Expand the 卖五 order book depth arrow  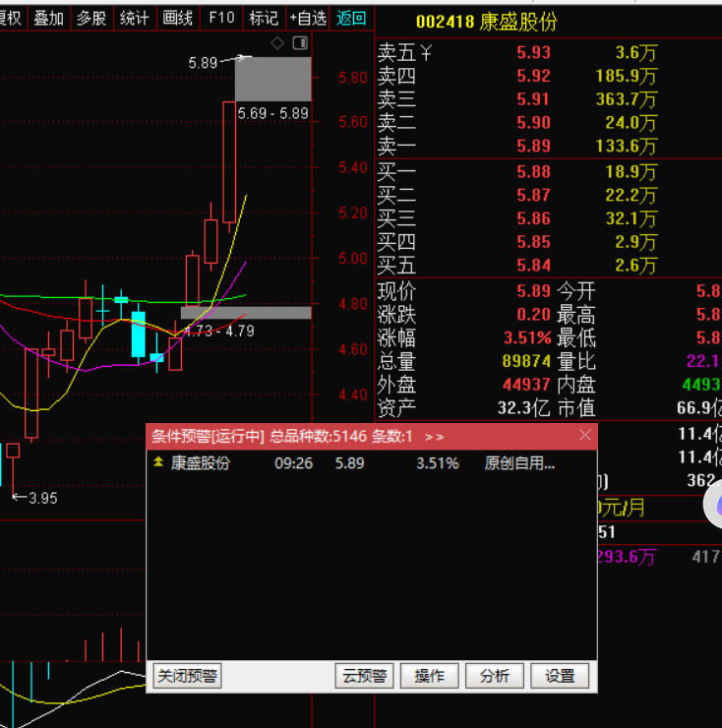tap(425, 53)
